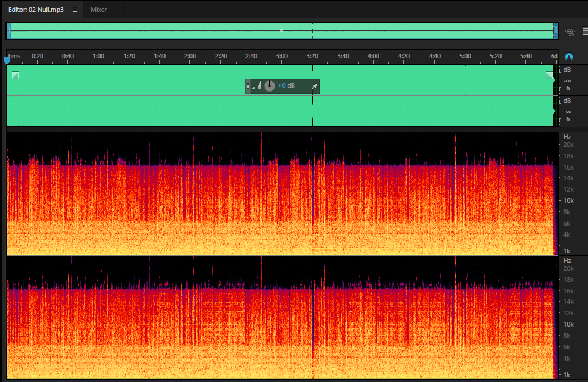Toggle the blue snapping magnet icon
This screenshot has height=382, width=588.
pos(569,57)
